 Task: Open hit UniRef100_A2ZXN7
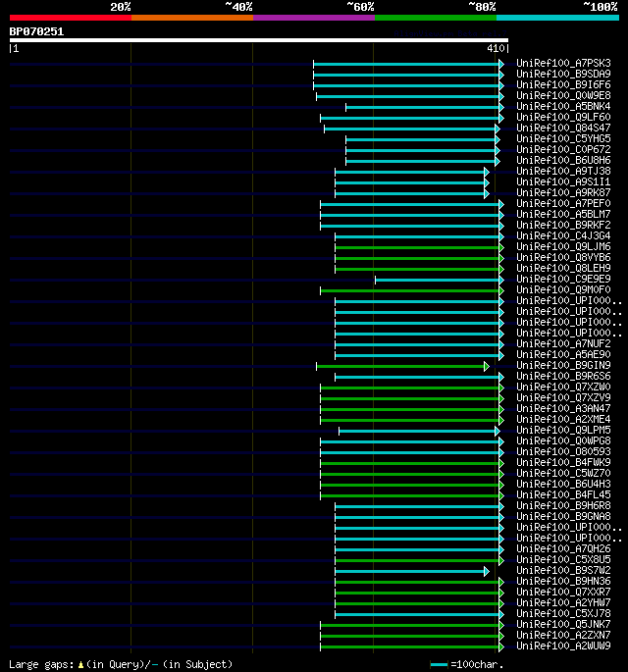pyautogui.click(x=563, y=636)
